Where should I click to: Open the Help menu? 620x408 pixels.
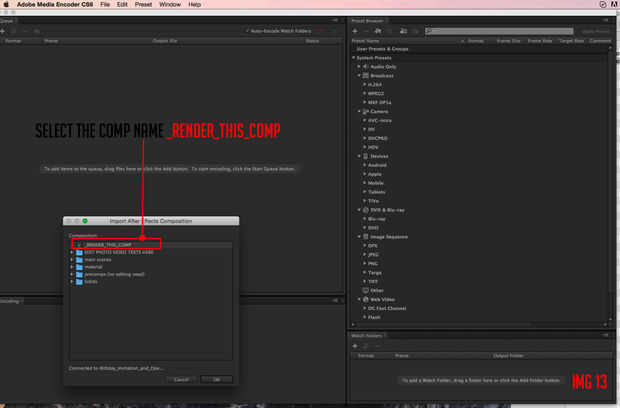(x=195, y=4)
